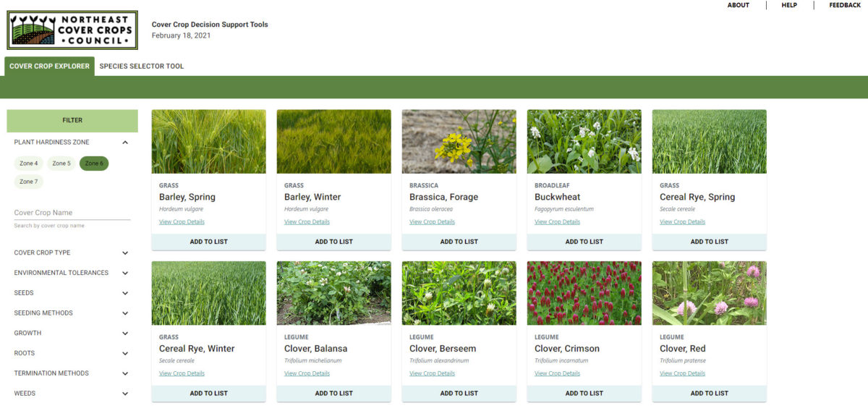
Task: Add Cereal Rye, Winter to list
Action: click(x=209, y=394)
